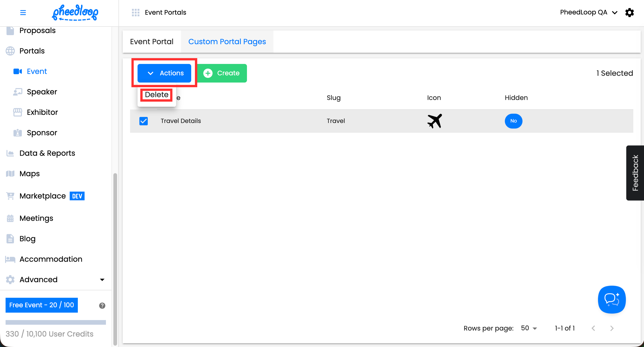Click the airplane icon in Travel row
This screenshot has width=644, height=347.
click(434, 121)
